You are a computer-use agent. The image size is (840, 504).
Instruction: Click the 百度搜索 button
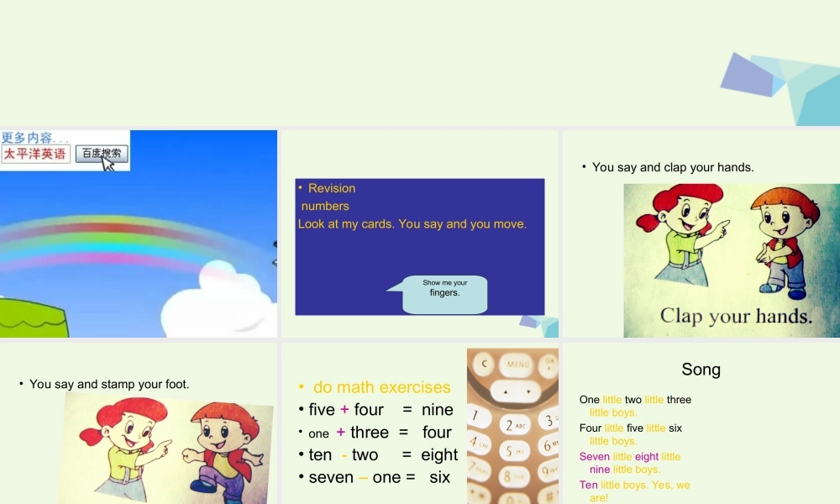click(x=102, y=154)
